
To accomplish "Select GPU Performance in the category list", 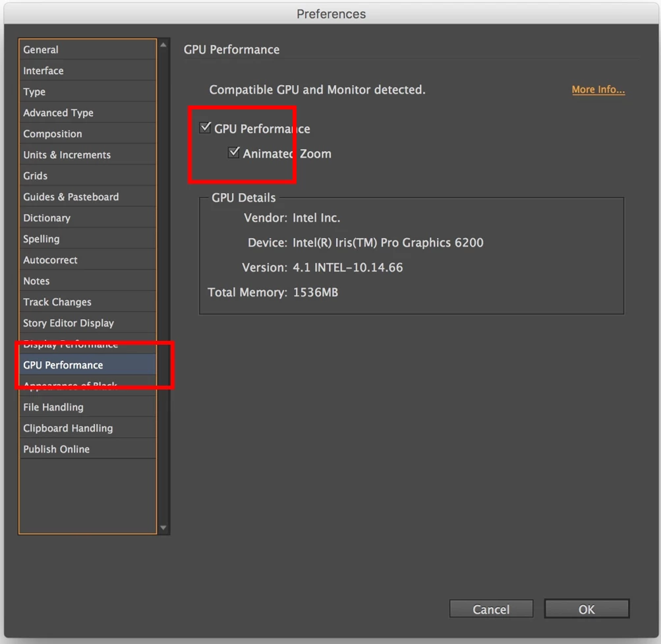I will click(88, 365).
